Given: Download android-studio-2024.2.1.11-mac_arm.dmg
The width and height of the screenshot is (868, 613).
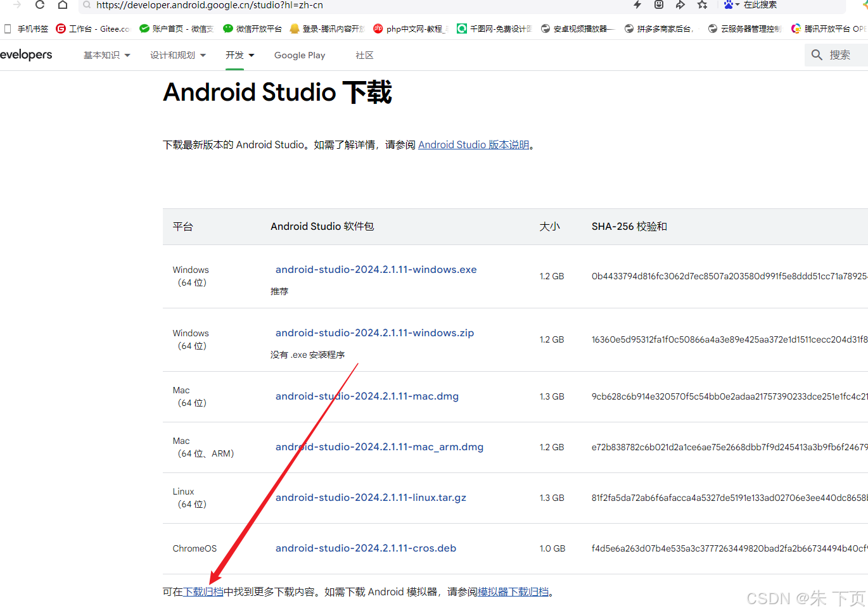Looking at the screenshot, I should point(379,446).
